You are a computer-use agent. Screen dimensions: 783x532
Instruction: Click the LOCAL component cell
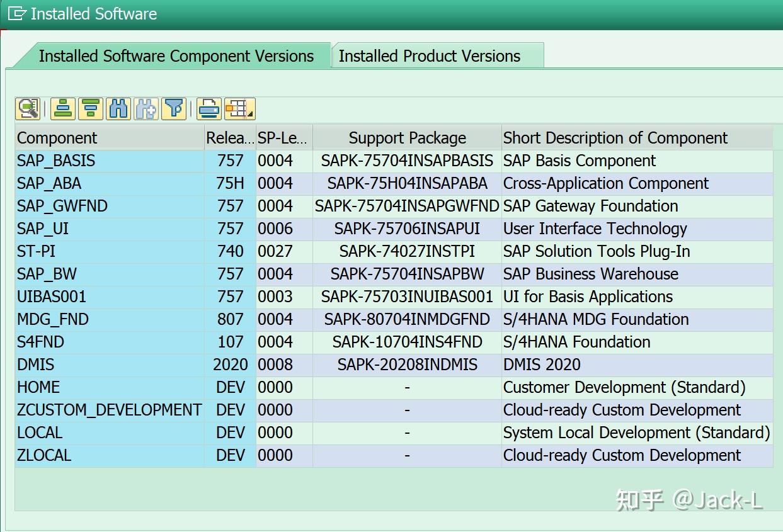click(110, 433)
